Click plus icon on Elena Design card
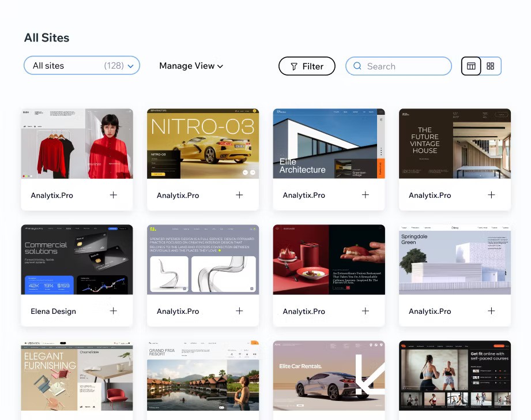Image resolution: width=531 pixels, height=420 pixels. (x=114, y=311)
